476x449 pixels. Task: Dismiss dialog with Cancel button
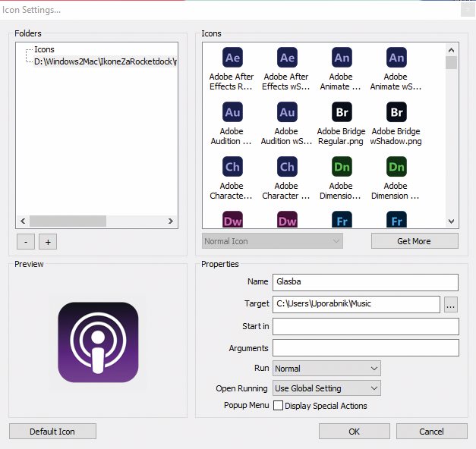tap(431, 432)
